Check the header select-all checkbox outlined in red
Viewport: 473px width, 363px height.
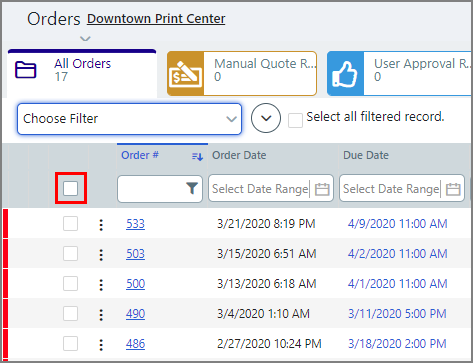tap(70, 188)
